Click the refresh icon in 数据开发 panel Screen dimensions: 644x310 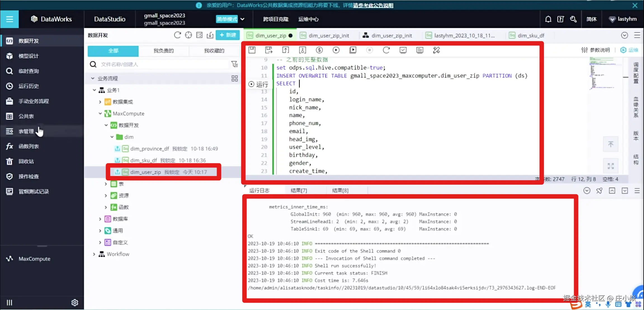point(177,35)
